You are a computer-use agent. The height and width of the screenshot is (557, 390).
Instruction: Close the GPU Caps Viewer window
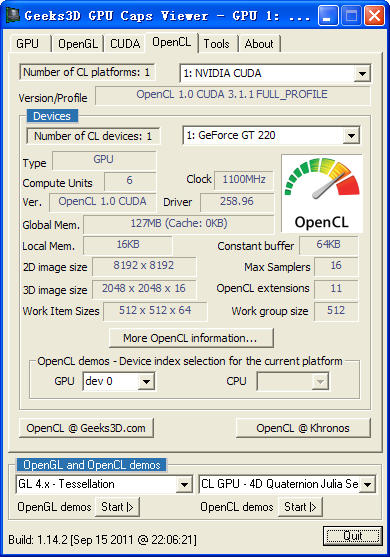(x=374, y=16)
